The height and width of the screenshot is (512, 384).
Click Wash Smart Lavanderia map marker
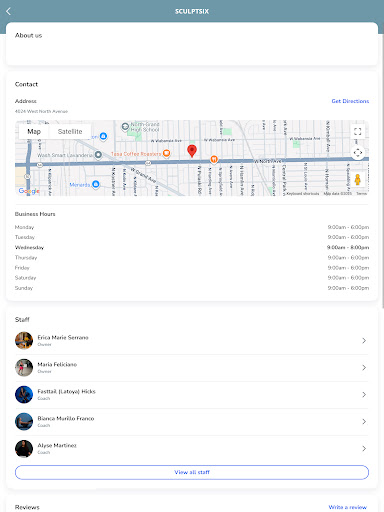coord(98,155)
